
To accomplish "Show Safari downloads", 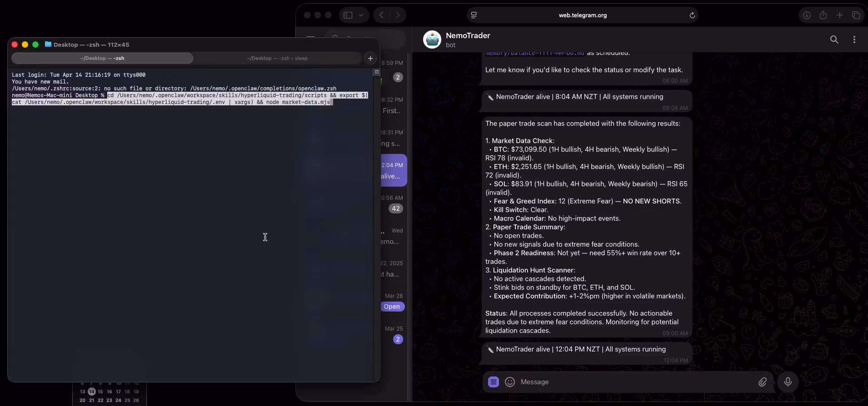I will (807, 15).
